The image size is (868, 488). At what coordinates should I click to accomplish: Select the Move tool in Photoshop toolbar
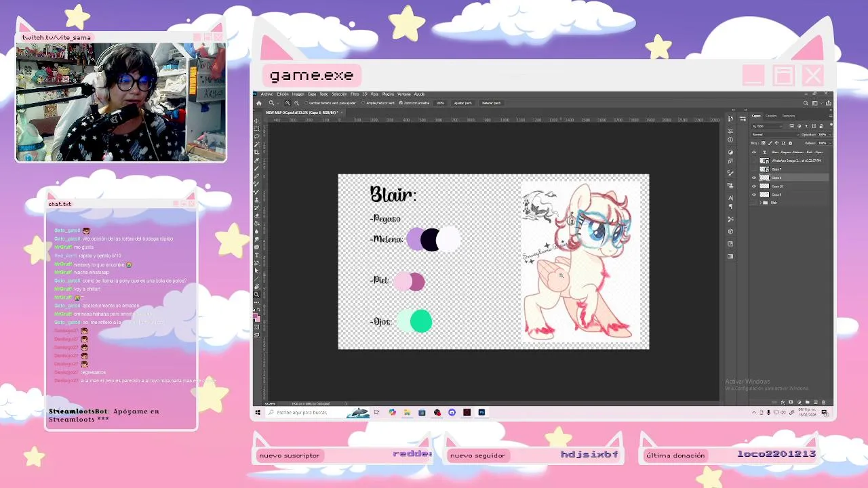point(257,121)
